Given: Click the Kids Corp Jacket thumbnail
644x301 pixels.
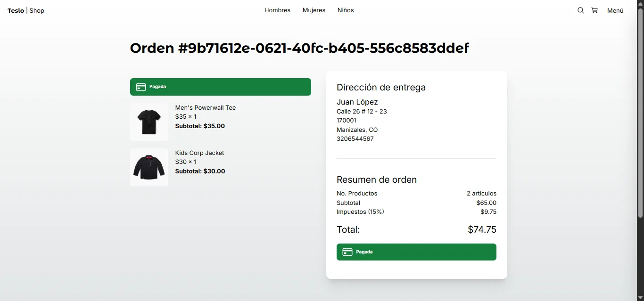Looking at the screenshot, I should (x=149, y=167).
